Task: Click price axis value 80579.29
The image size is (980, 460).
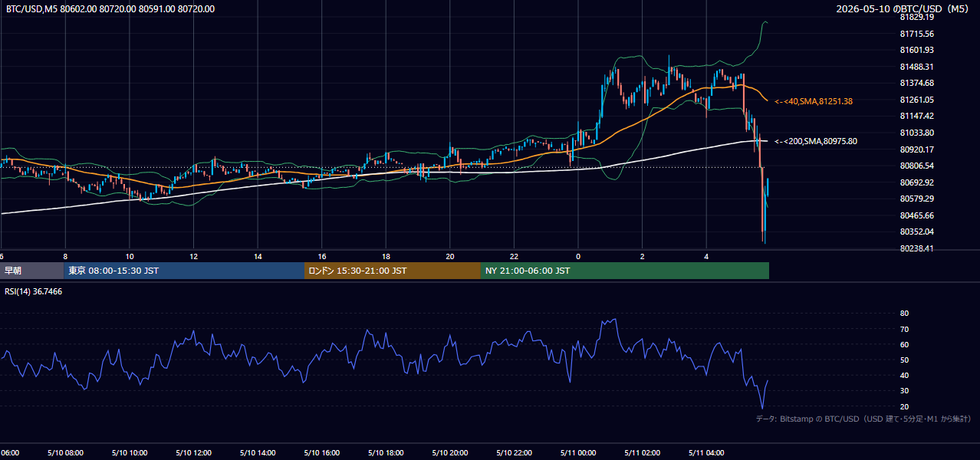Action: pos(916,199)
